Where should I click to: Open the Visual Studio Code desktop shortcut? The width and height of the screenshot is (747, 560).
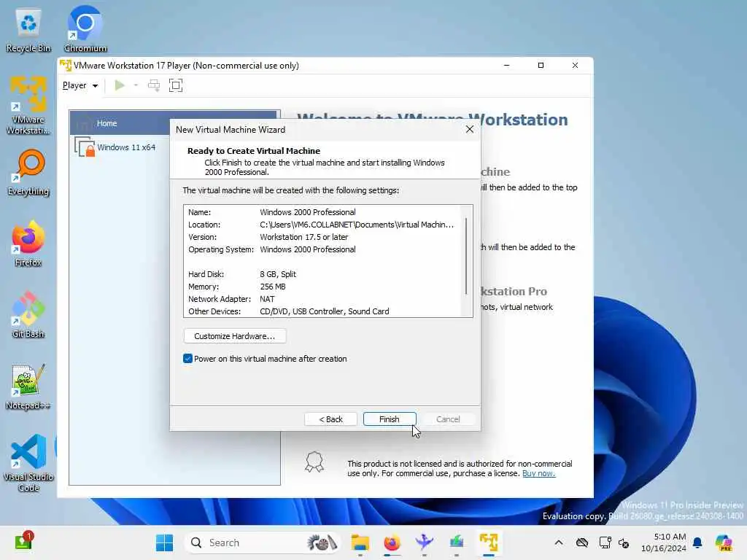[28, 463]
